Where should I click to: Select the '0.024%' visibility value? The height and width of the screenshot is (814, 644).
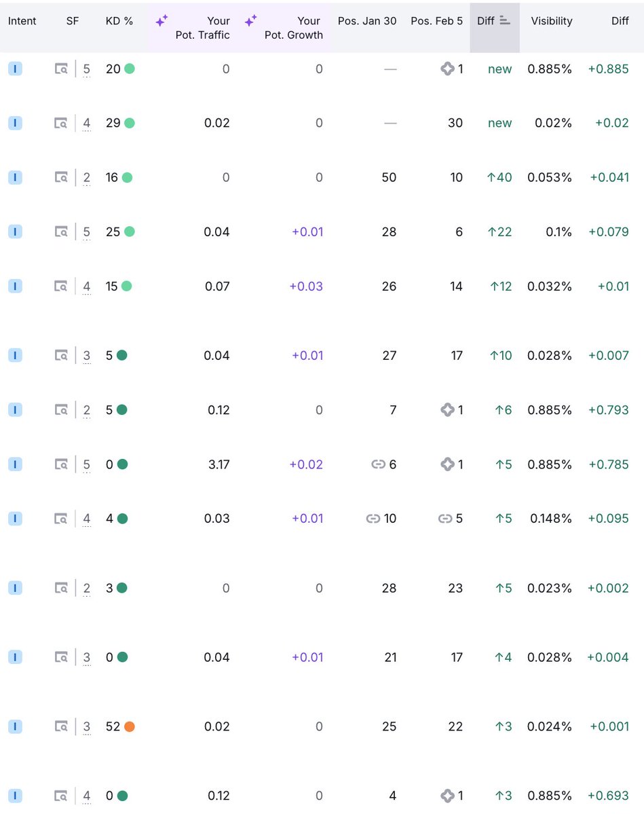[x=550, y=726]
